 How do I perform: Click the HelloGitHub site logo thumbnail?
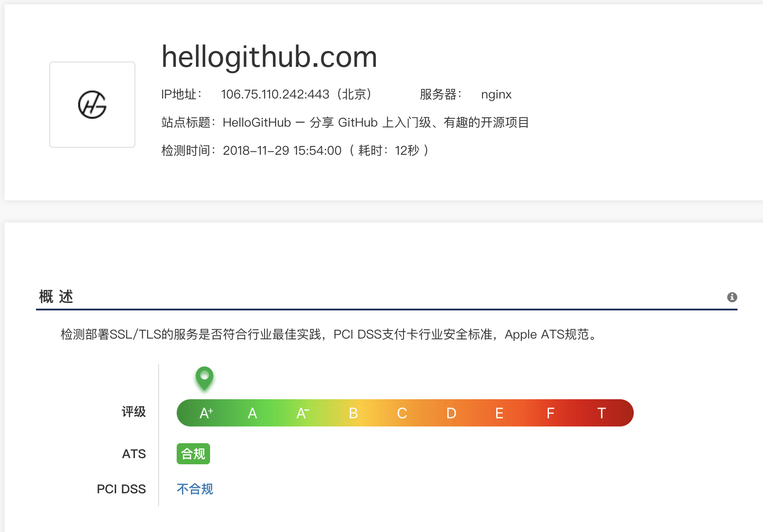point(92,105)
